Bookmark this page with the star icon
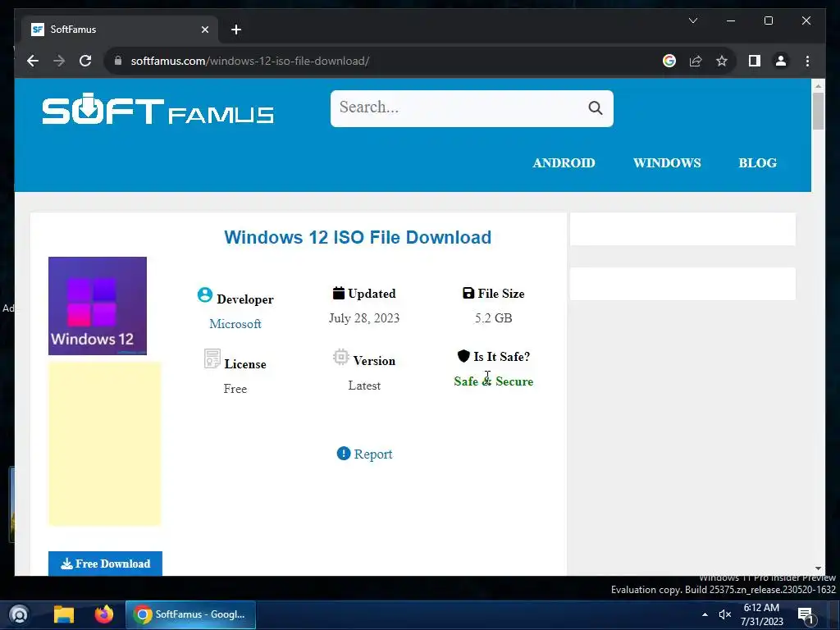This screenshot has height=630, width=840. point(722,61)
